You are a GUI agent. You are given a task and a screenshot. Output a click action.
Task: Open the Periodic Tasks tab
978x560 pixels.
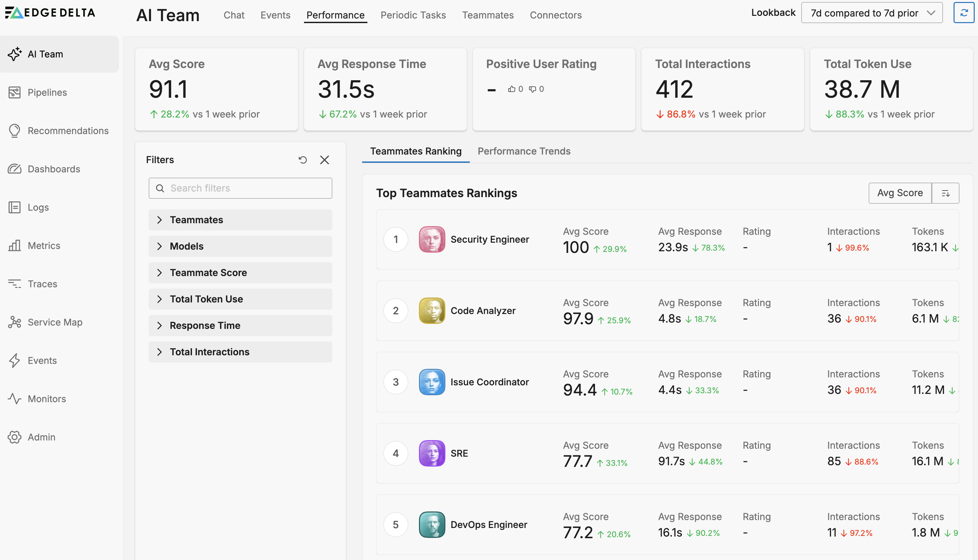point(413,15)
